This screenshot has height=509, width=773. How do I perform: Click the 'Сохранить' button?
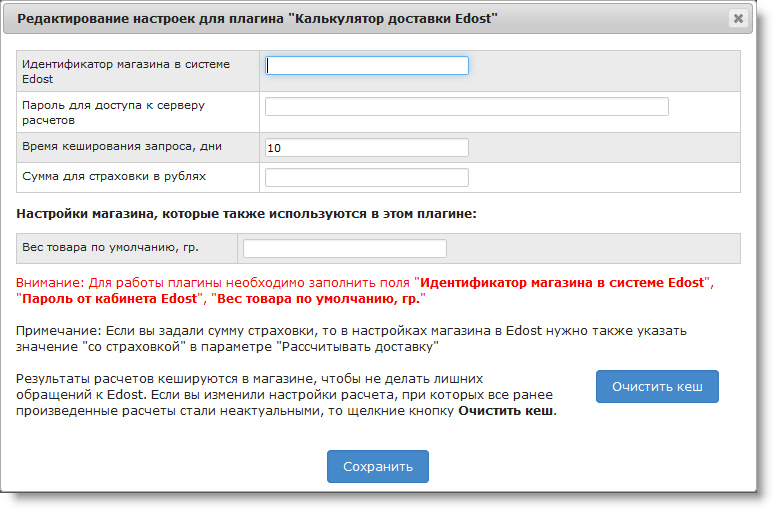378,467
